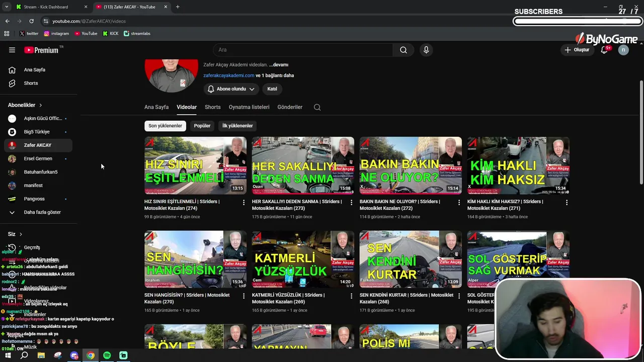
Task: Open options for HER SAKALLIYI DEDEN SANMA video
Action: (x=351, y=202)
